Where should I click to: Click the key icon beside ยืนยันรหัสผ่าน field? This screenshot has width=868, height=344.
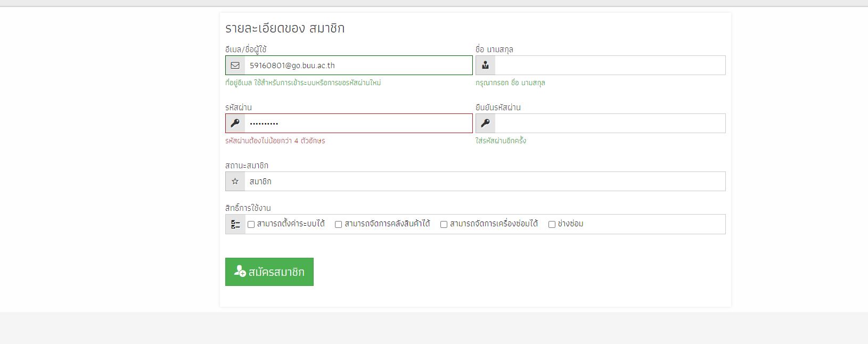[485, 124]
